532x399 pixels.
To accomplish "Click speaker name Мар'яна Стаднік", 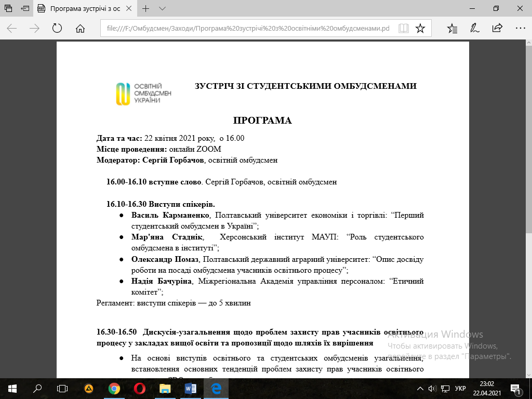I will pyautogui.click(x=167, y=237).
